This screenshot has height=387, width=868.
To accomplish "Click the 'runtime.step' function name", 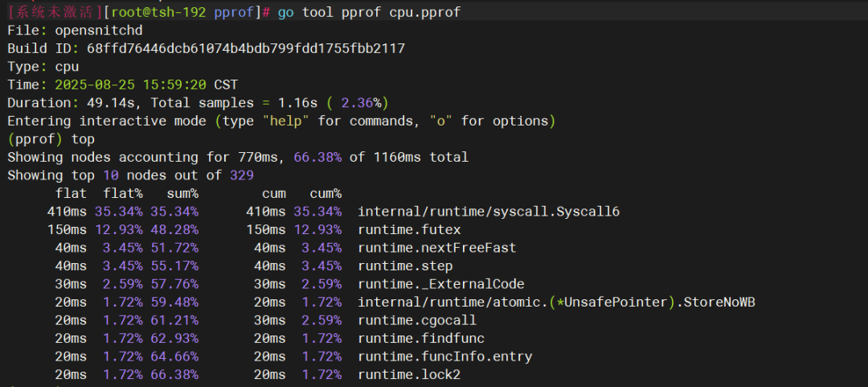I will click(405, 266).
